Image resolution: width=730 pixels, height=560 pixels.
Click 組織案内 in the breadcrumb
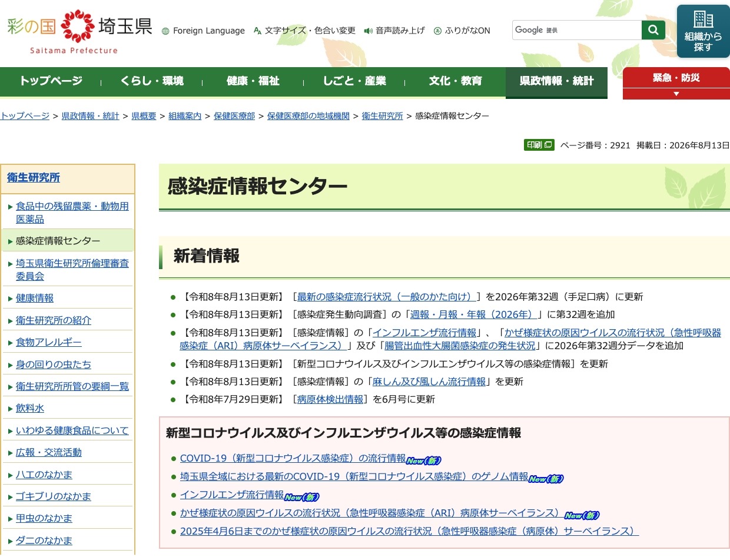[x=185, y=116]
